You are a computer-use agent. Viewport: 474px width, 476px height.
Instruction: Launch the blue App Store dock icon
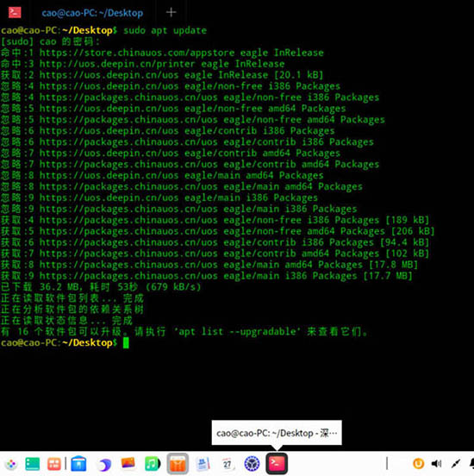tap(78, 464)
